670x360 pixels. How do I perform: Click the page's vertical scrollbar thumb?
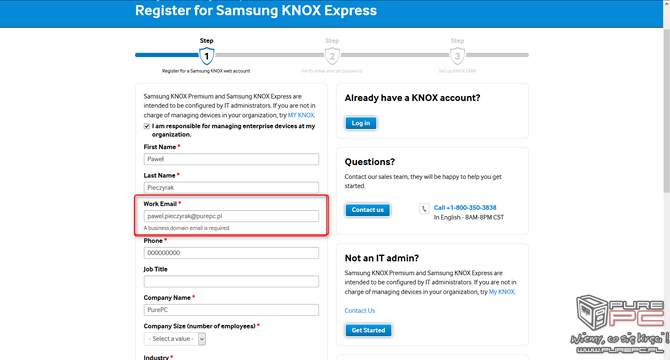[x=666, y=111]
